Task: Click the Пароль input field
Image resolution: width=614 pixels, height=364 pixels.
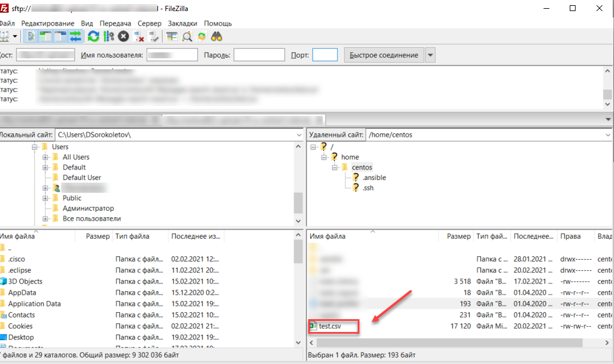Action: coord(259,55)
